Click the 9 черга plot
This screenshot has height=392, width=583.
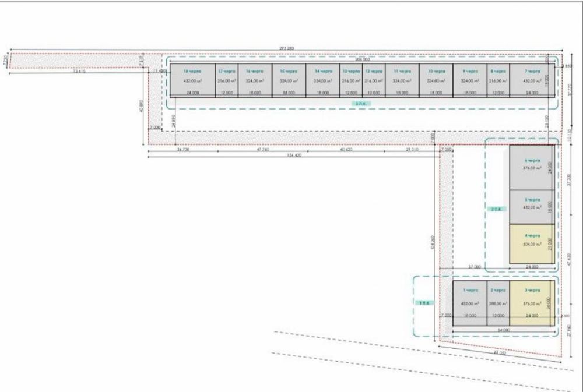coord(470,80)
